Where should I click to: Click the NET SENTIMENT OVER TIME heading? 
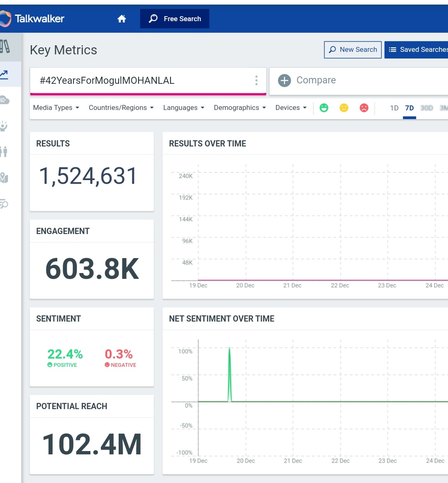[x=222, y=319]
